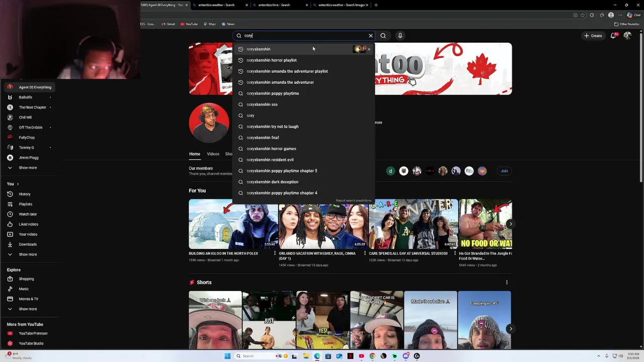Open Orlando Vacation video thumbnail

tap(323, 224)
